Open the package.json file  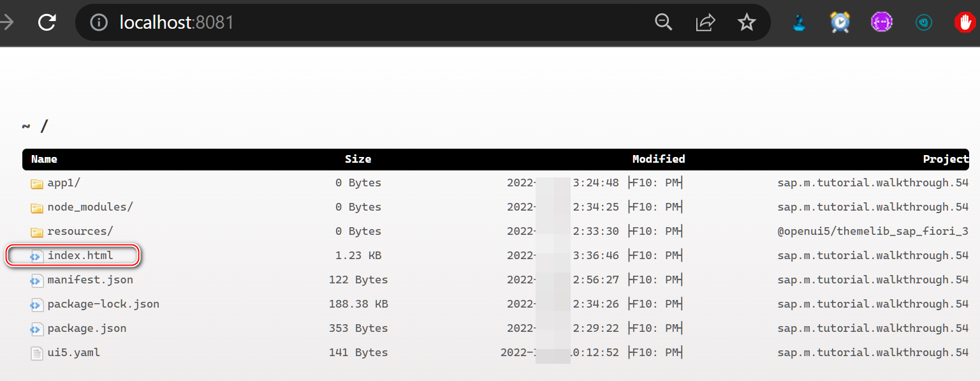(87, 328)
